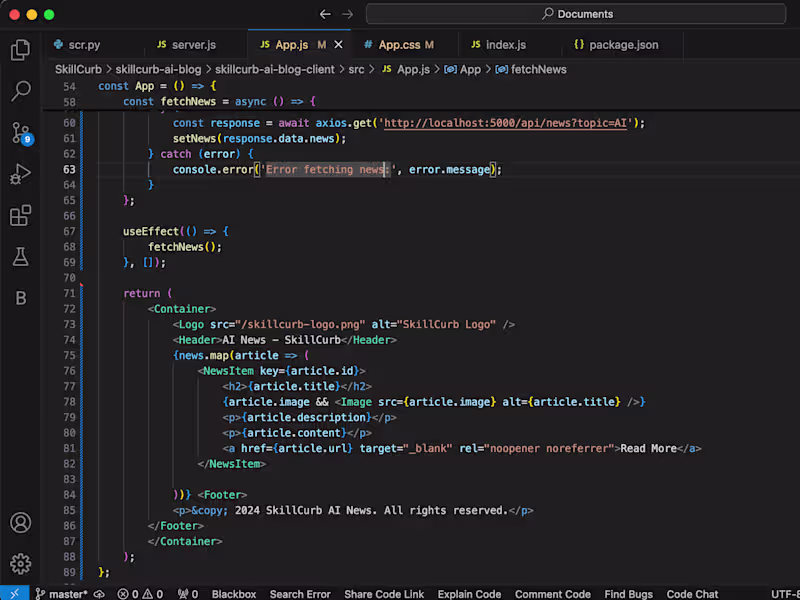Open Source Control with 9 pending changes
This screenshot has width=800, height=600.
(20, 133)
